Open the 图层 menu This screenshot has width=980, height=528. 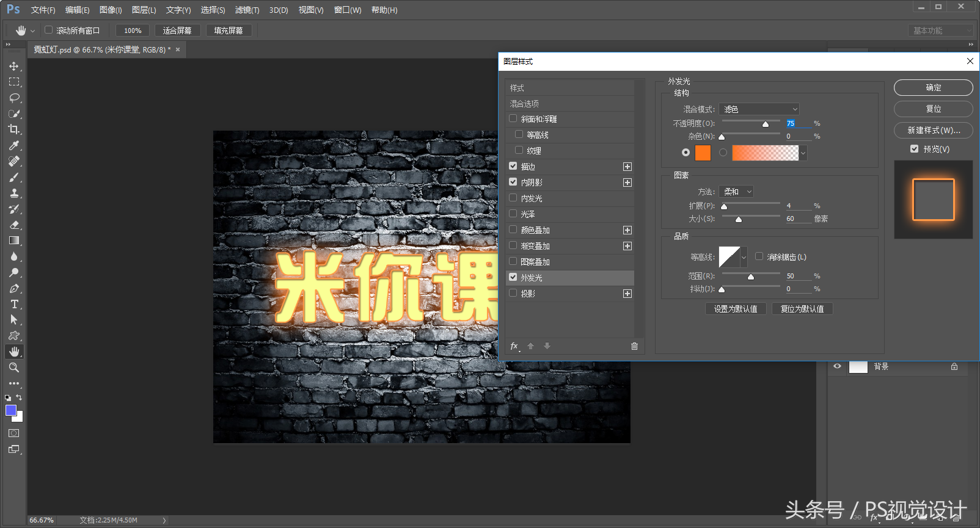(x=144, y=10)
